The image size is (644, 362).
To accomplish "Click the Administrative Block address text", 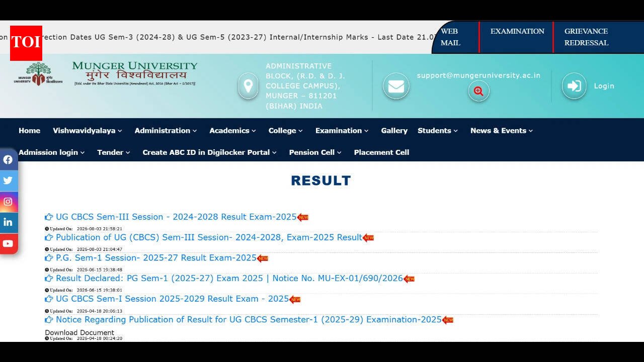I will coord(305,86).
